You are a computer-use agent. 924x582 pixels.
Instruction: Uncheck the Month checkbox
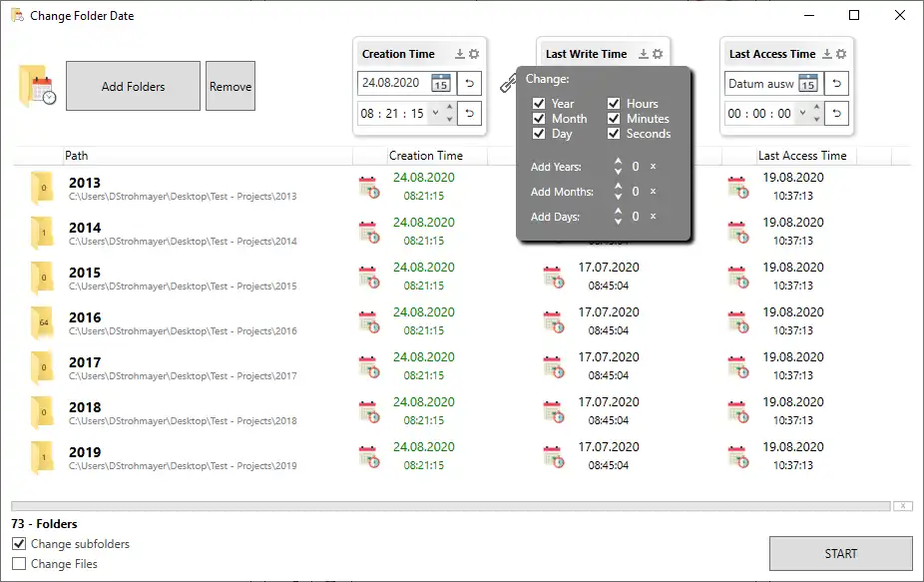pos(539,119)
